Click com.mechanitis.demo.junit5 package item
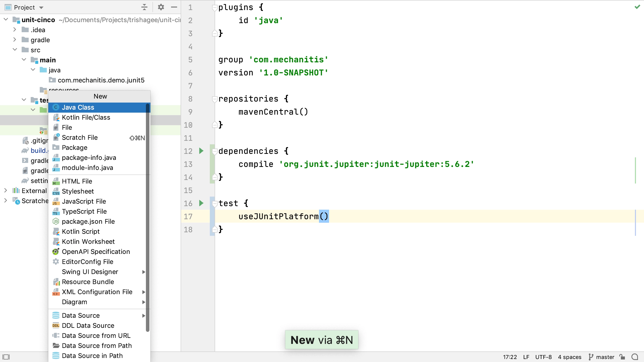This screenshot has height=362, width=644. 101,80
